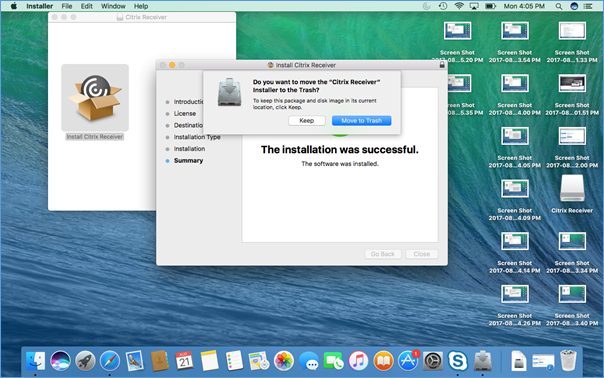Select screenshot file ending 2.00 PM
The width and height of the screenshot is (604, 378).
pyautogui.click(x=572, y=136)
